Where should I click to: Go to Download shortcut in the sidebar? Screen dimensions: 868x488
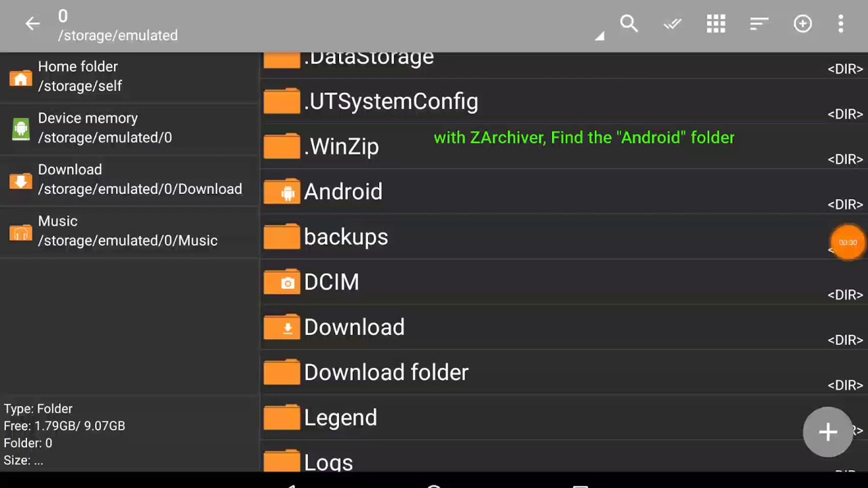click(x=139, y=180)
